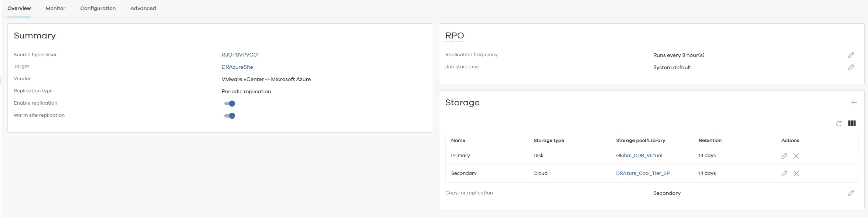Image resolution: width=868 pixels, height=217 pixels.
Task: Open the column chooser icon
Action: (x=852, y=123)
